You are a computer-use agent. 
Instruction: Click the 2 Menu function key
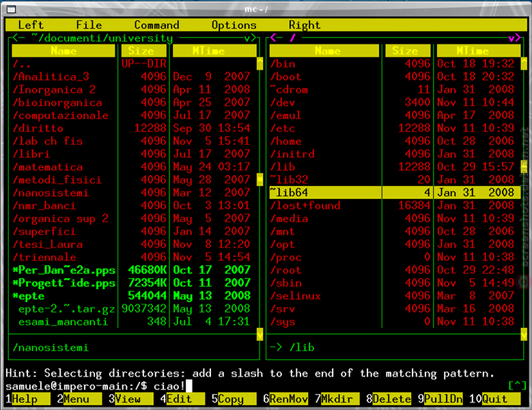79,399
